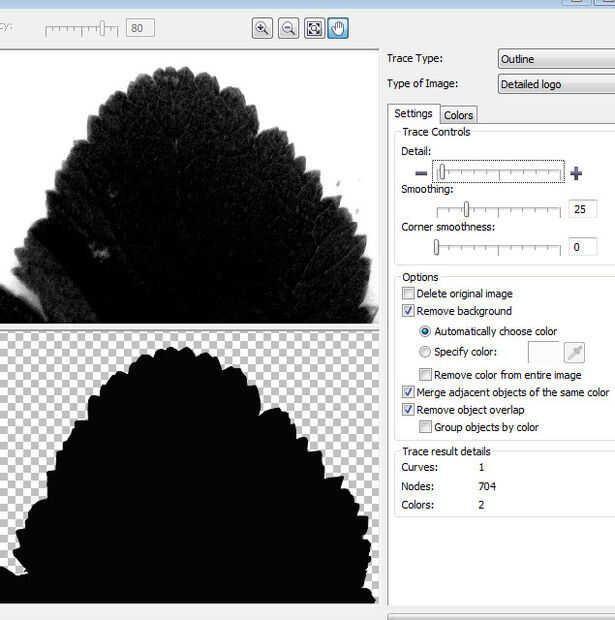615x620 pixels.
Task: Toggle Delete original image checkbox
Action: tap(408, 293)
